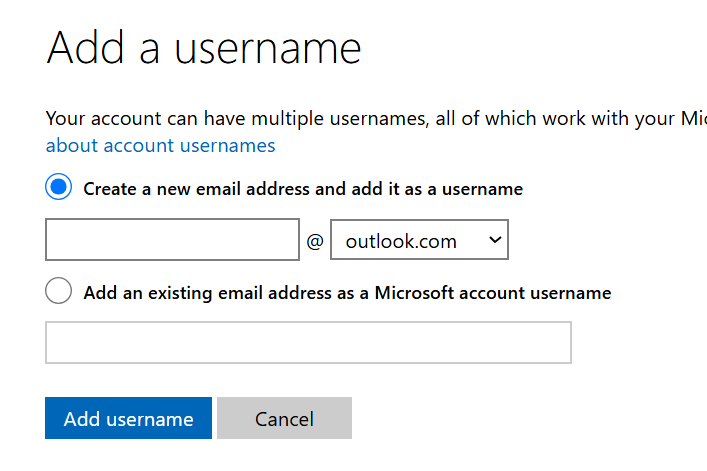Open the 'about account usernames' link
This screenshot has width=707, height=471.
pos(161,146)
